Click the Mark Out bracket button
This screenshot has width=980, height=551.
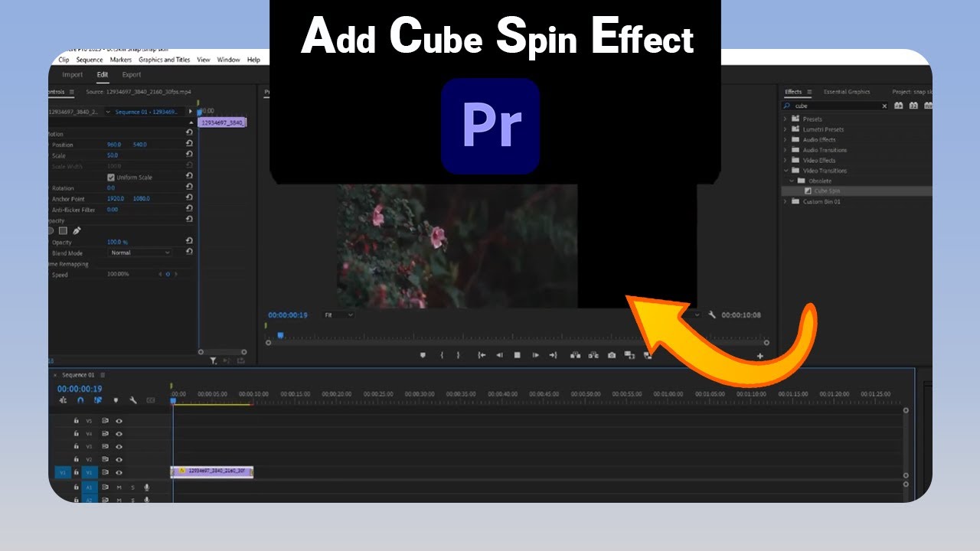pos(459,355)
